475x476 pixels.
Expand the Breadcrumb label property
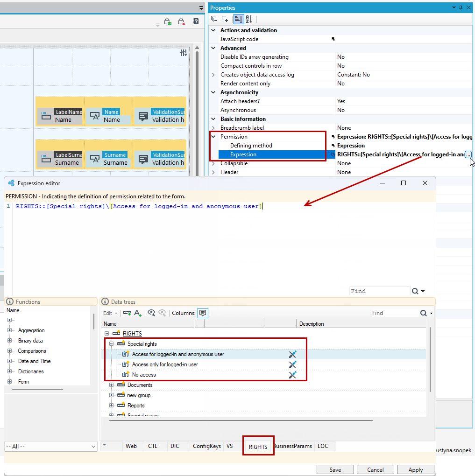(213, 128)
